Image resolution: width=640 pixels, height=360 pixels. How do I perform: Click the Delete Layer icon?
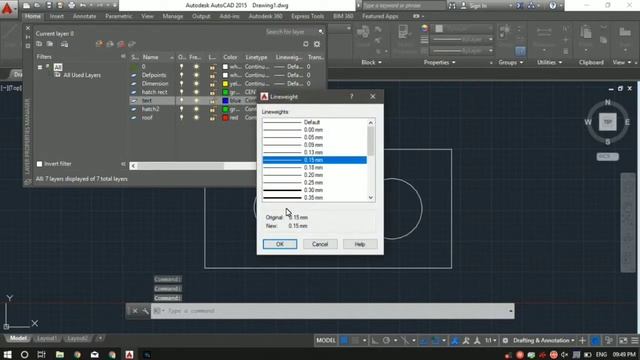[121, 44]
